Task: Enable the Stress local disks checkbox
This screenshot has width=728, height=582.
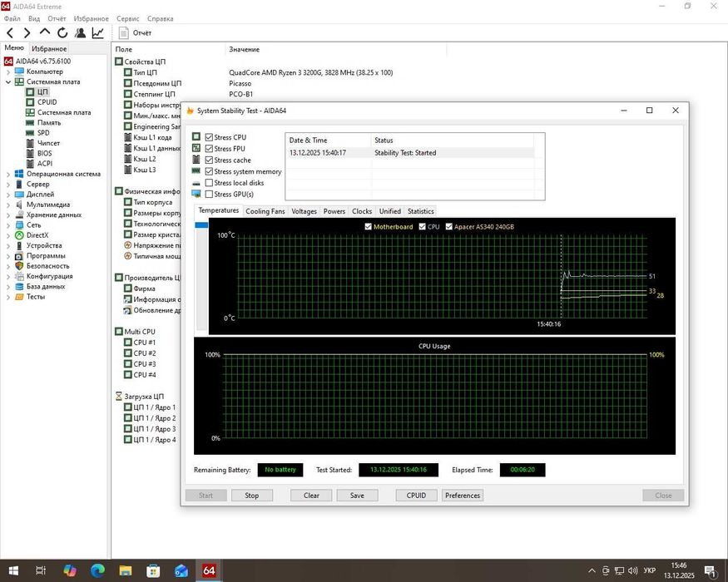Action: [209, 183]
